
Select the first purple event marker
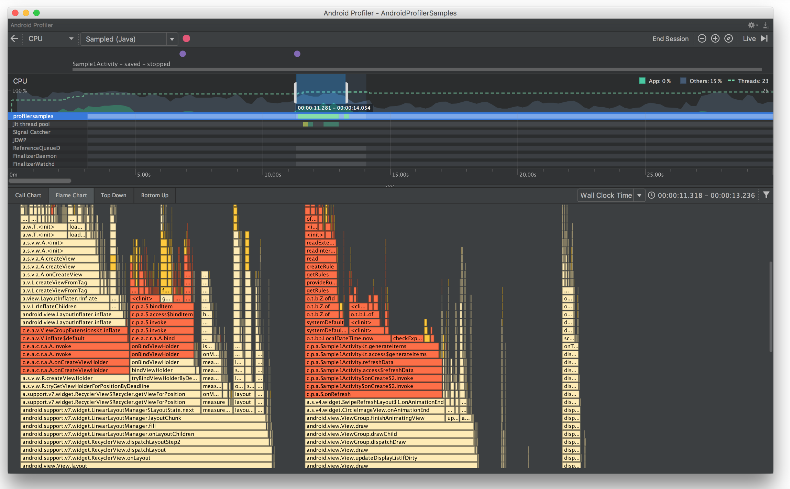(x=183, y=54)
